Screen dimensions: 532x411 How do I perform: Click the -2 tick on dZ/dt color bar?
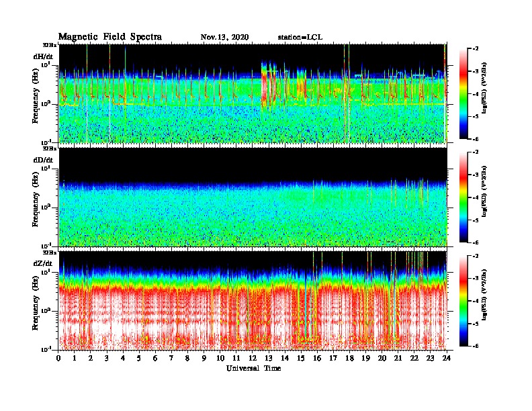476,256
